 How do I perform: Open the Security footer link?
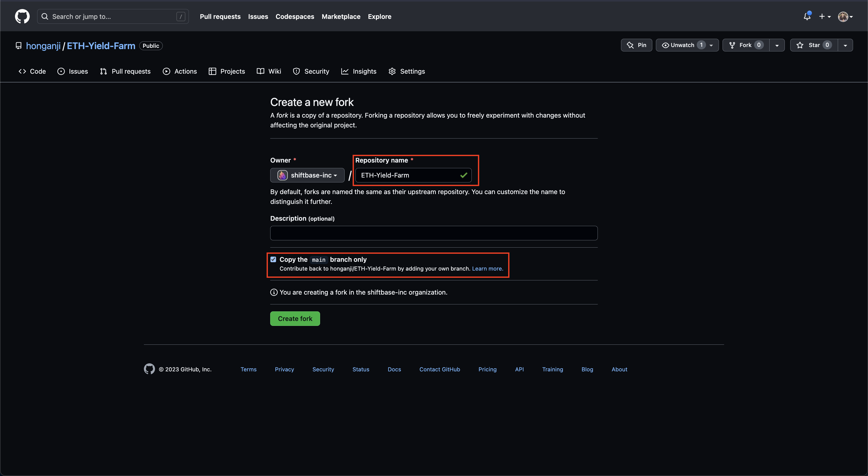point(323,370)
